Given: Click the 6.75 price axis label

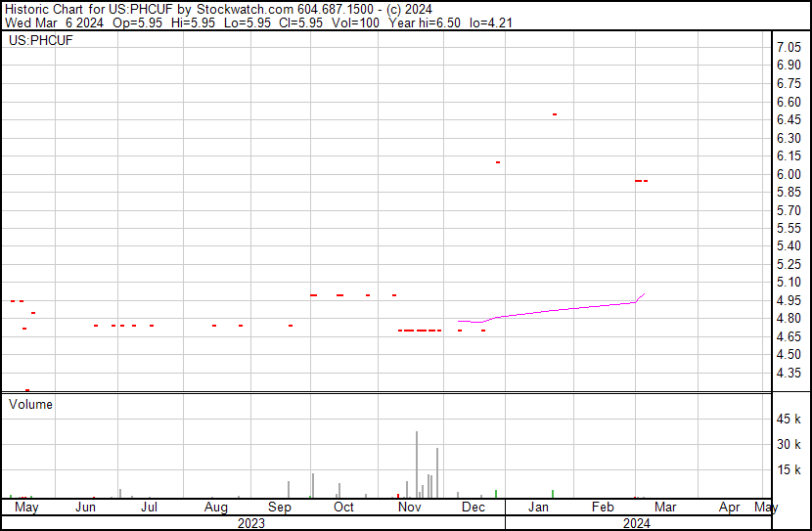Looking at the screenshot, I should (789, 83).
